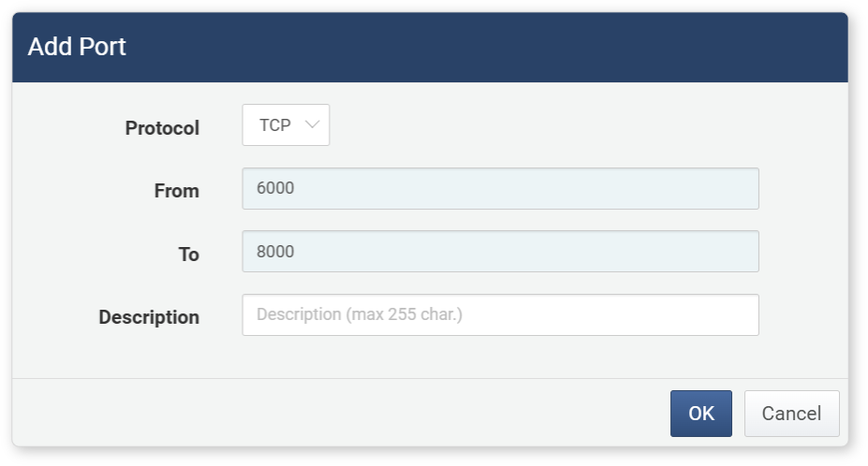
Task: Select the TCP text in the protocol selector
Action: click(x=275, y=125)
